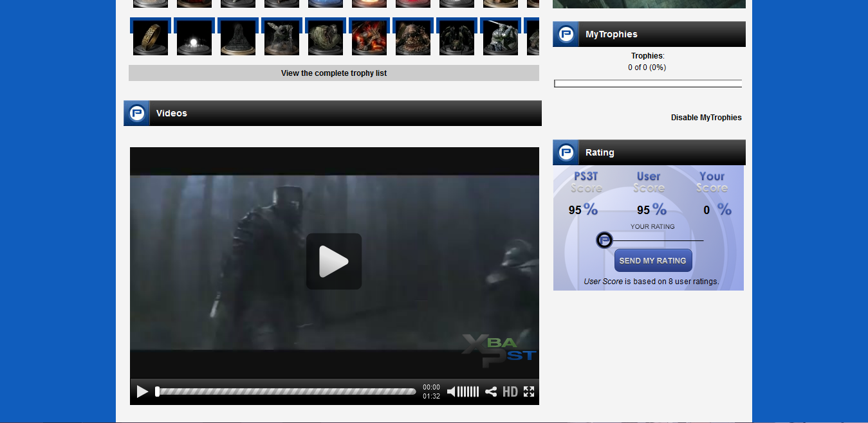The width and height of the screenshot is (868, 423).
Task: Open the glowing white orb trophy icon
Action: tap(194, 38)
